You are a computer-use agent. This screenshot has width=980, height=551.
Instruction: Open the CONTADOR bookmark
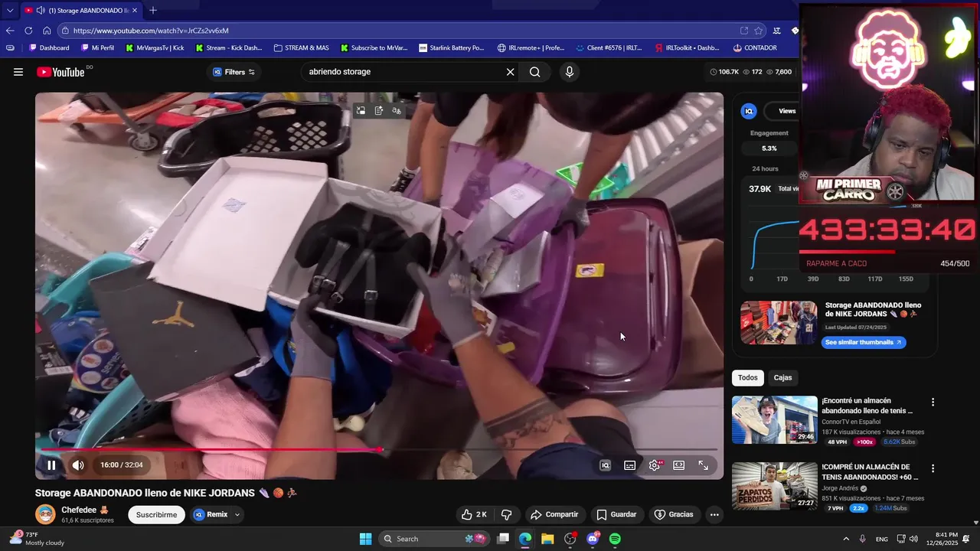(x=755, y=47)
